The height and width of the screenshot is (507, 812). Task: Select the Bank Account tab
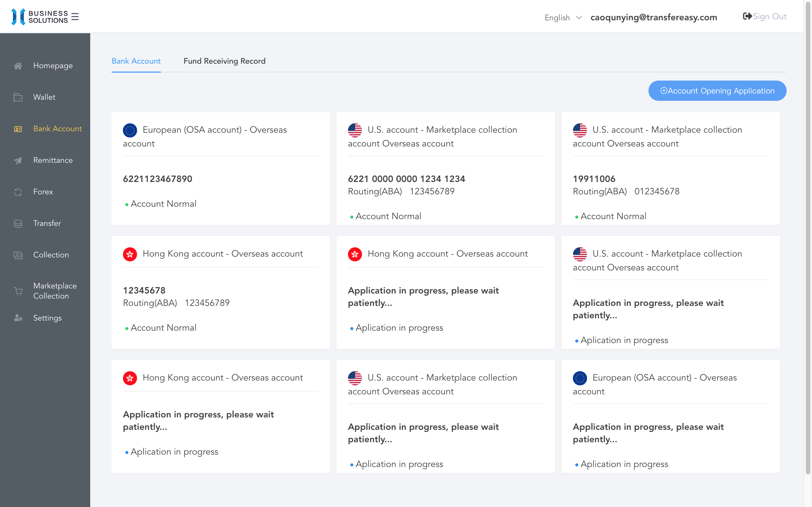[136, 61]
